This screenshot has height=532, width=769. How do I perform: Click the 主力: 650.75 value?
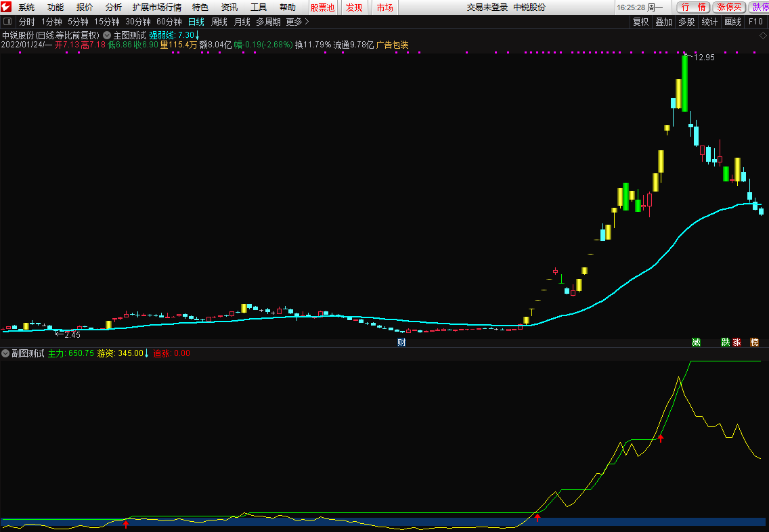[70, 353]
